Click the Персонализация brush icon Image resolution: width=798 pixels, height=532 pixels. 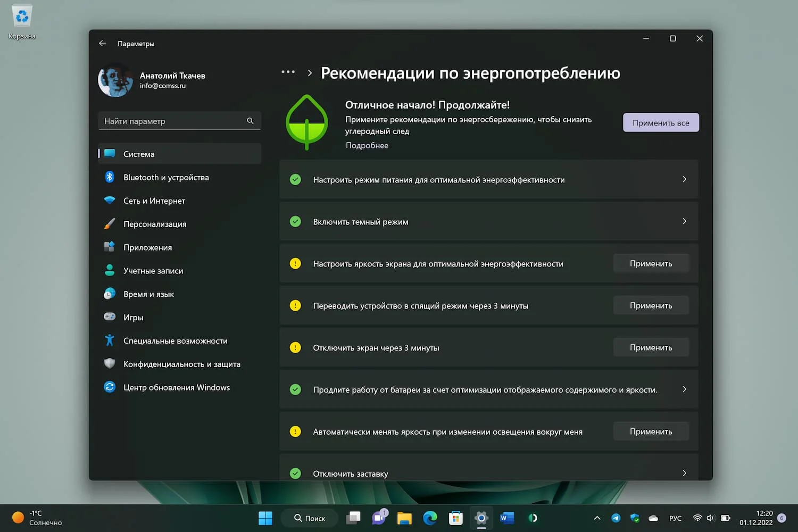[x=110, y=224]
